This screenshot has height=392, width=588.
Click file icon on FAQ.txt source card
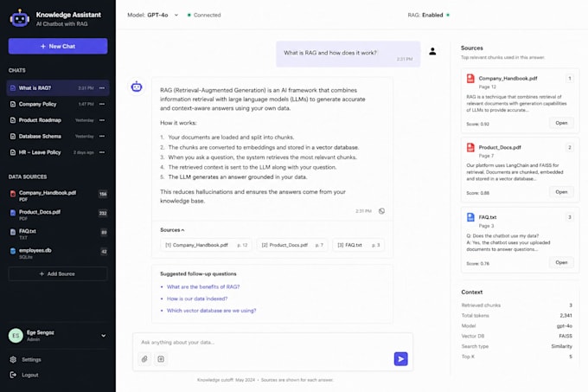tap(470, 217)
